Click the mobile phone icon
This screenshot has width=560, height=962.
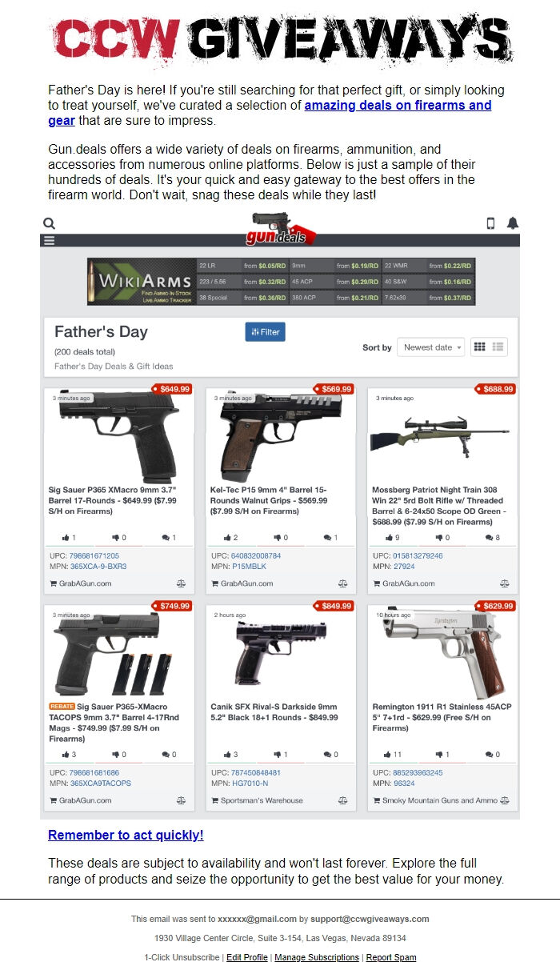[x=491, y=224]
